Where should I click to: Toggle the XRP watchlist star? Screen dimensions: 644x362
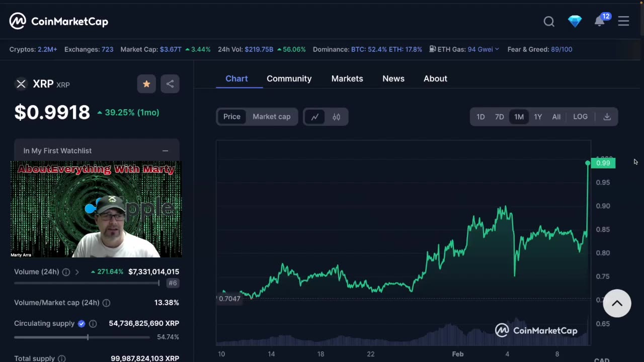pos(146,84)
